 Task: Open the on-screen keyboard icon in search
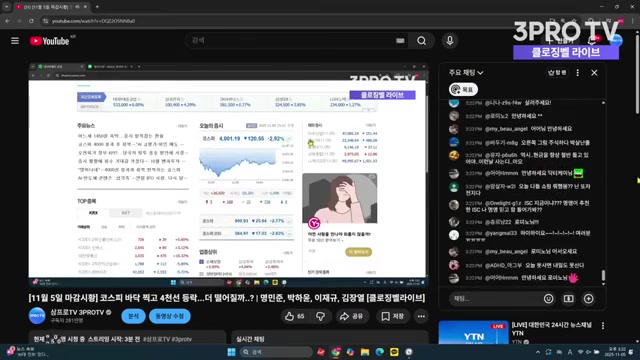point(400,41)
